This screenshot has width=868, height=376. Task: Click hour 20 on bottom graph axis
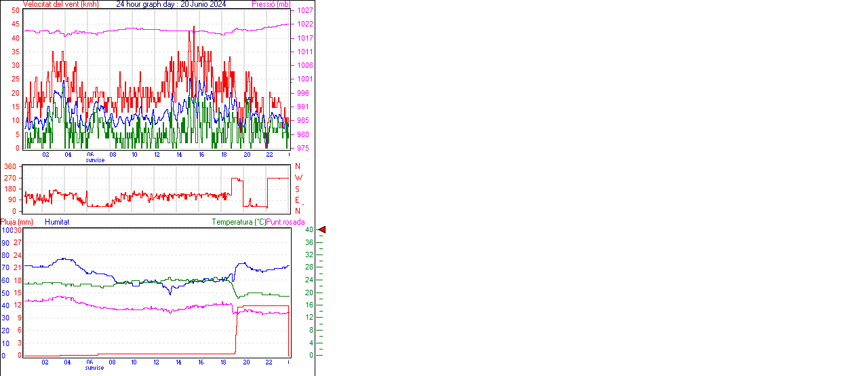tap(247, 362)
